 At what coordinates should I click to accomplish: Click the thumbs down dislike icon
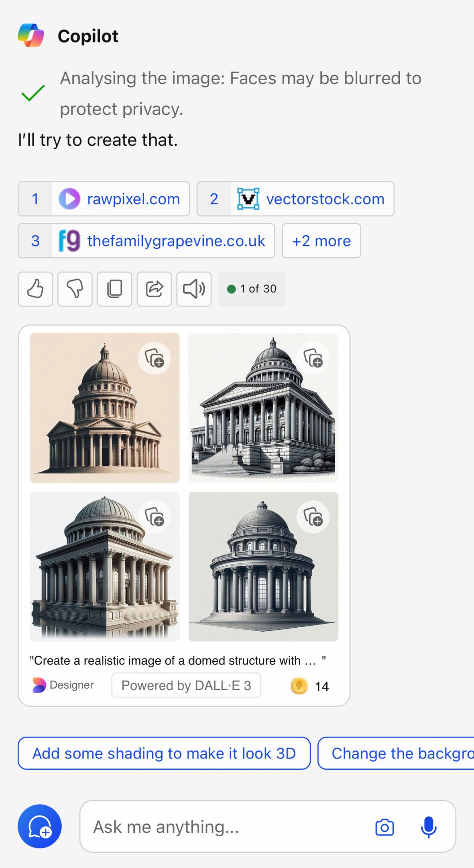click(75, 289)
